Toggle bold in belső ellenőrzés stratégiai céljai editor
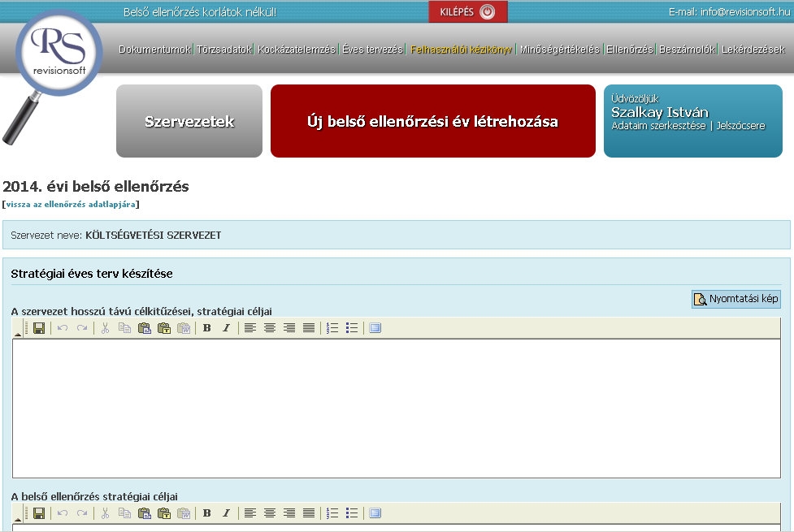This screenshot has width=794, height=532. point(207,513)
